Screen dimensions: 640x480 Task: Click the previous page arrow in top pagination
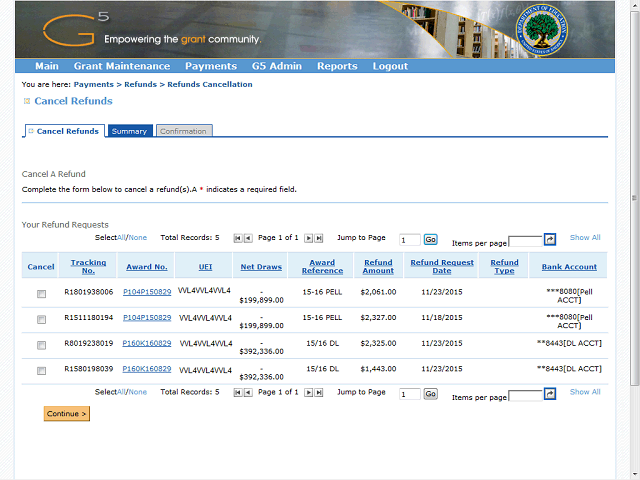click(x=248, y=238)
